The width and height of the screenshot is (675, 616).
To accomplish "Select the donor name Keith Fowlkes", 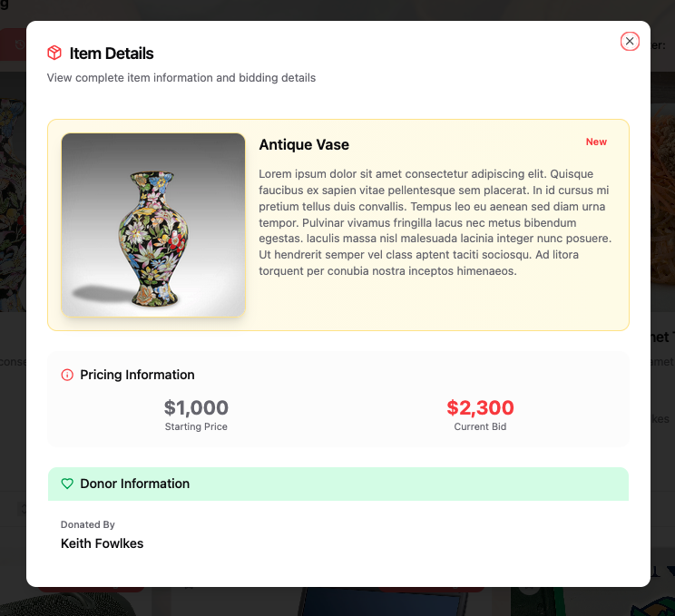I will 102,543.
